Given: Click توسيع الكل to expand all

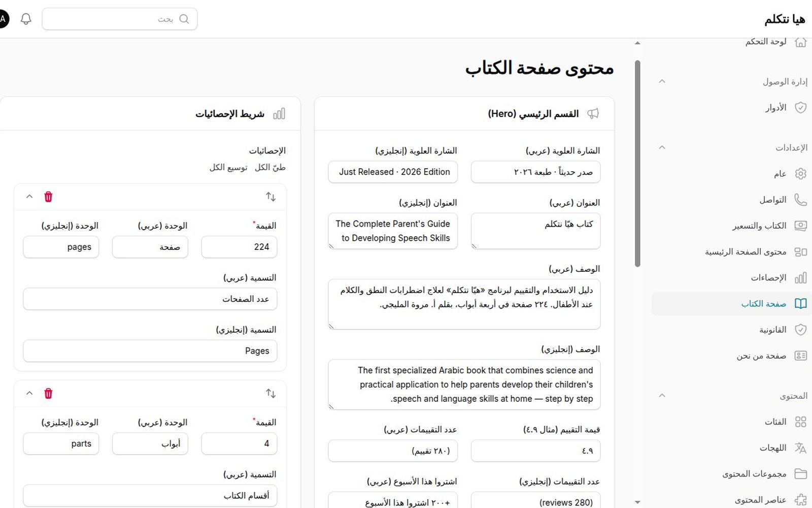Looking at the screenshot, I should pyautogui.click(x=228, y=167).
